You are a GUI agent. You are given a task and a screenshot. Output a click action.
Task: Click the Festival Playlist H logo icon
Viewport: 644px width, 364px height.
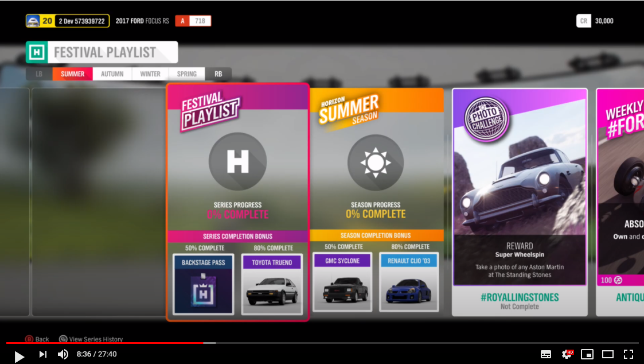[x=37, y=52]
